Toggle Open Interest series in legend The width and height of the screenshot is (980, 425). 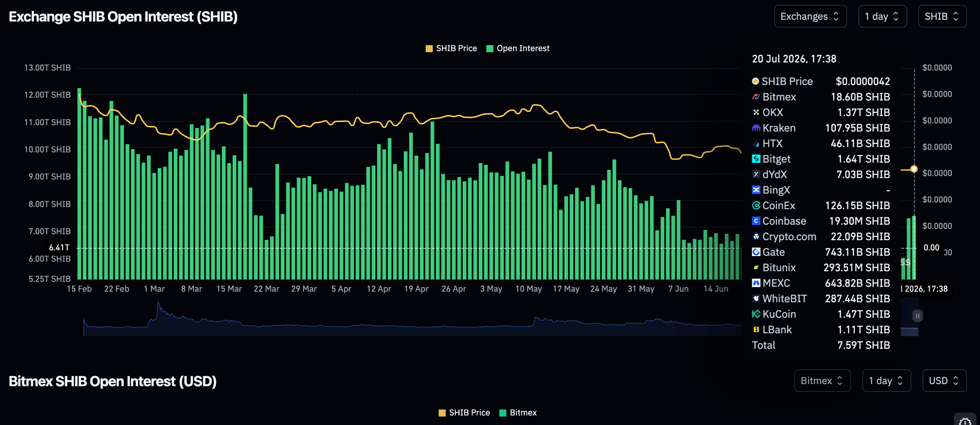(x=518, y=48)
